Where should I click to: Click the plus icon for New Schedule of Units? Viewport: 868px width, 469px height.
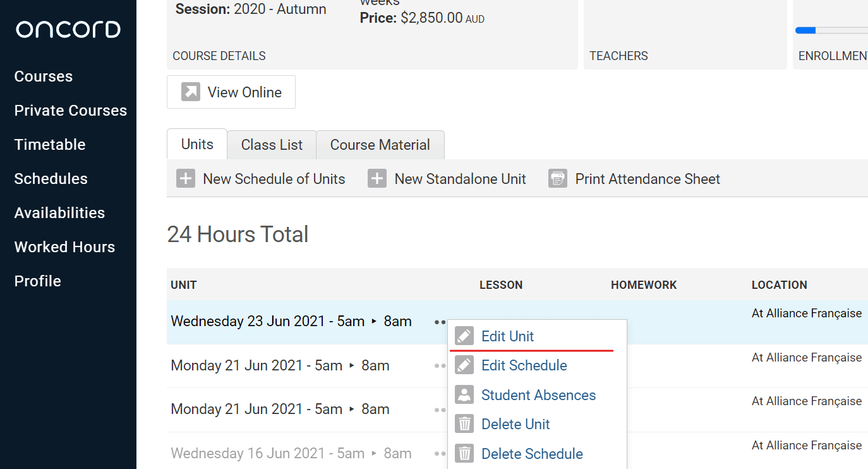[x=186, y=179]
